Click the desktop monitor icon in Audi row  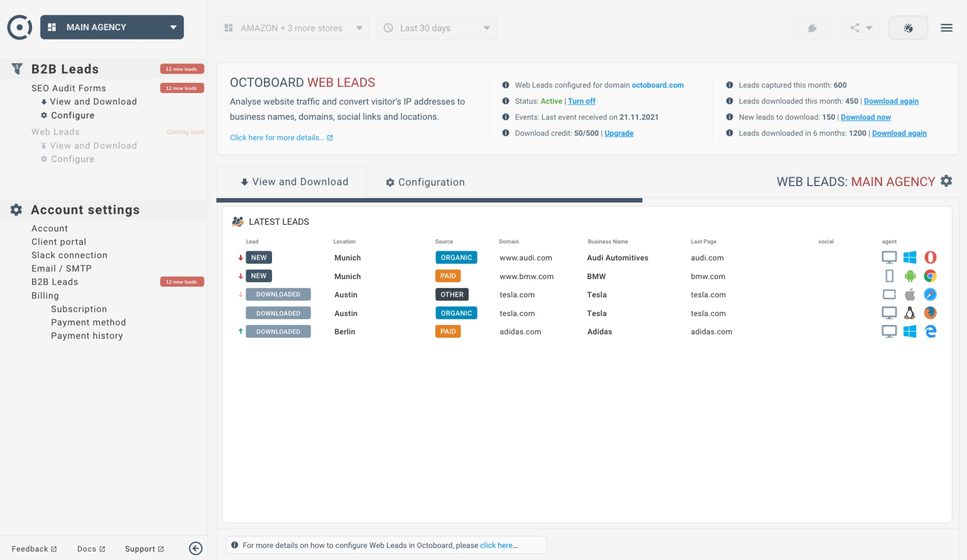[x=889, y=257]
